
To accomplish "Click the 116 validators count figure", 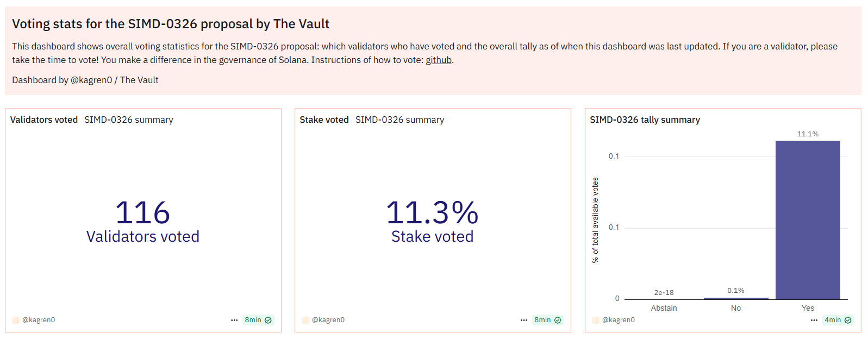I will (x=142, y=212).
